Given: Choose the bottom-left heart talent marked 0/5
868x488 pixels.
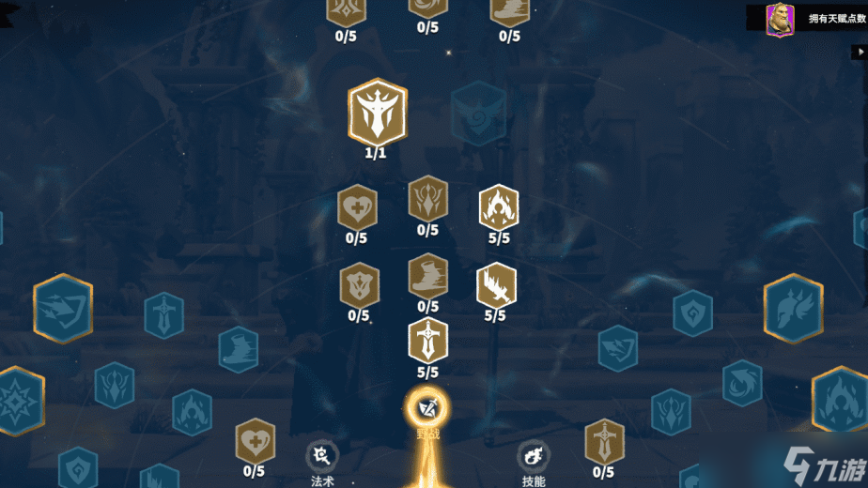Looking at the screenshot, I should (256, 441).
